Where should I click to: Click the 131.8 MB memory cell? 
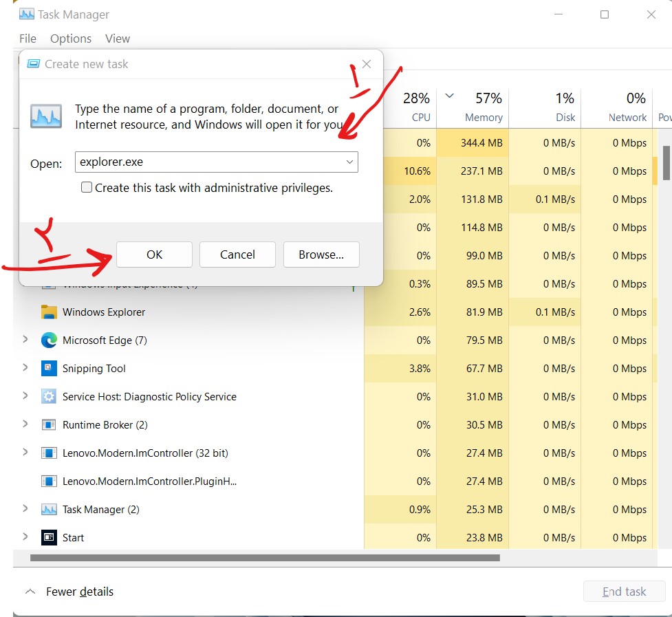473,199
